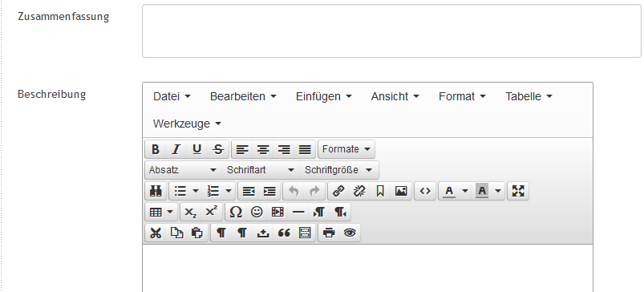Open the Format menu
This screenshot has width=644, height=292.
[x=462, y=96]
